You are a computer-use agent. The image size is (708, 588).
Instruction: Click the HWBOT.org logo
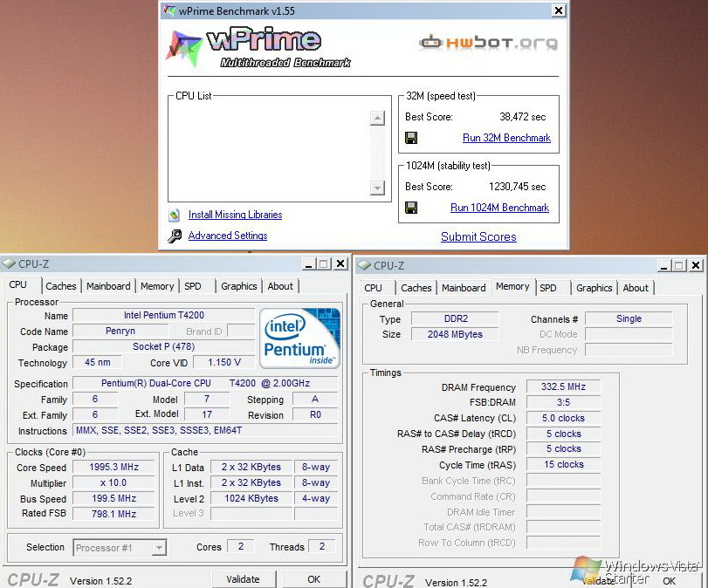489,43
